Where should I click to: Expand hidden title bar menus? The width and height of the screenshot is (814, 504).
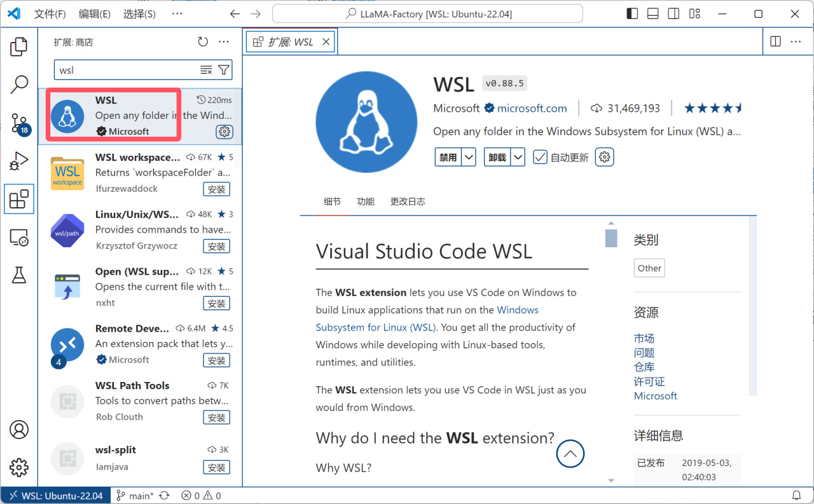[x=177, y=14]
